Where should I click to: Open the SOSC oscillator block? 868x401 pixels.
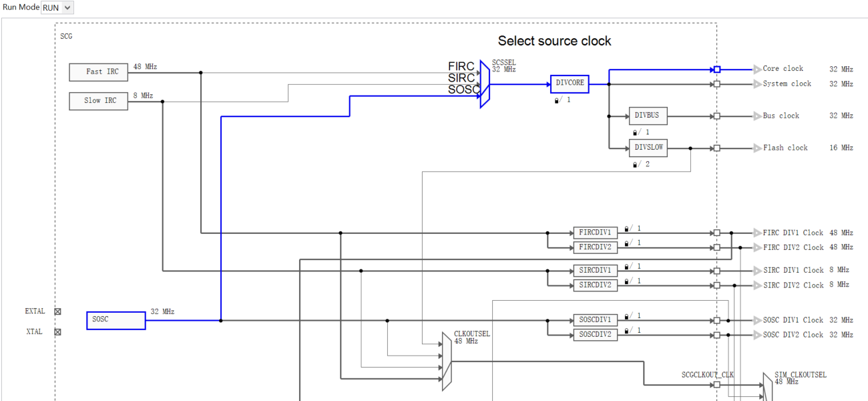tap(115, 321)
